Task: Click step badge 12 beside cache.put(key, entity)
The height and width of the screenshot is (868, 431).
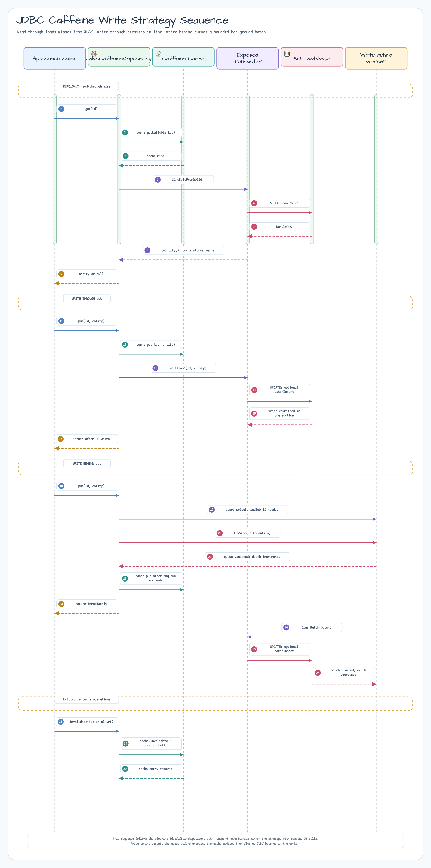Action: point(125,345)
